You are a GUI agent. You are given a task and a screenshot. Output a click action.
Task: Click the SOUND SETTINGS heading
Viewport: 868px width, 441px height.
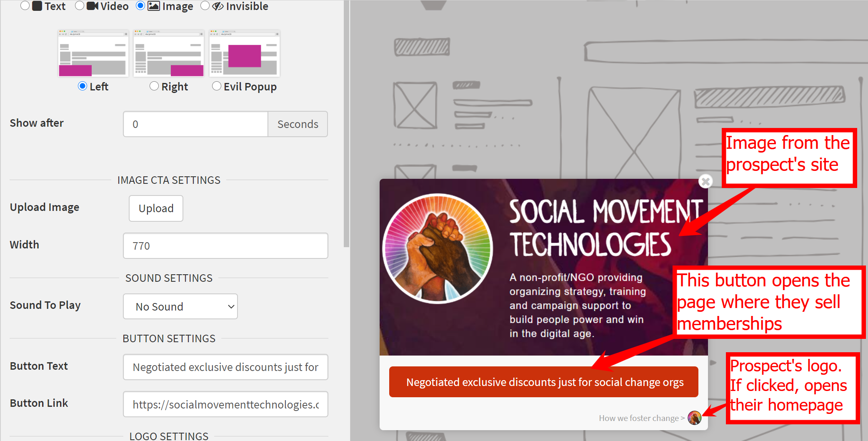tap(169, 278)
